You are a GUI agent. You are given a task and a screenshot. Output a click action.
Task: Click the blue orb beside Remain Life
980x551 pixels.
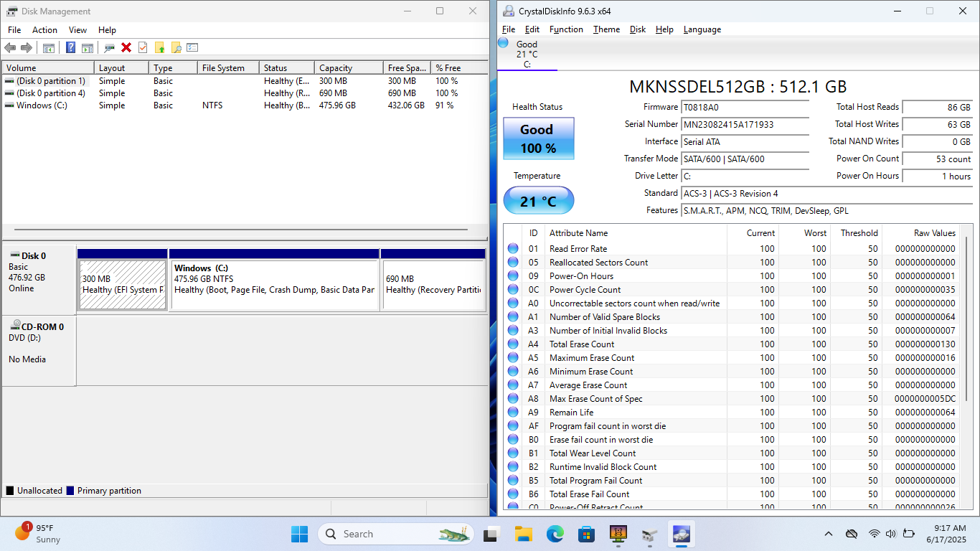pyautogui.click(x=513, y=412)
